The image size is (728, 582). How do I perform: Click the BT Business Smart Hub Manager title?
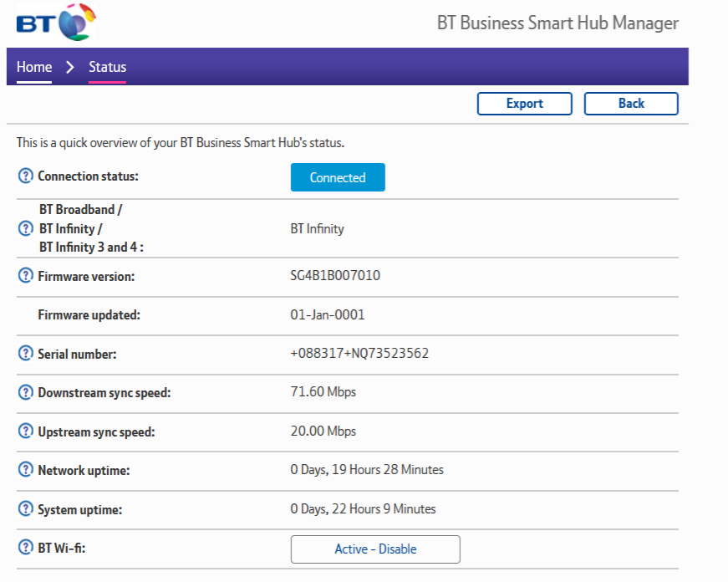pos(557,23)
